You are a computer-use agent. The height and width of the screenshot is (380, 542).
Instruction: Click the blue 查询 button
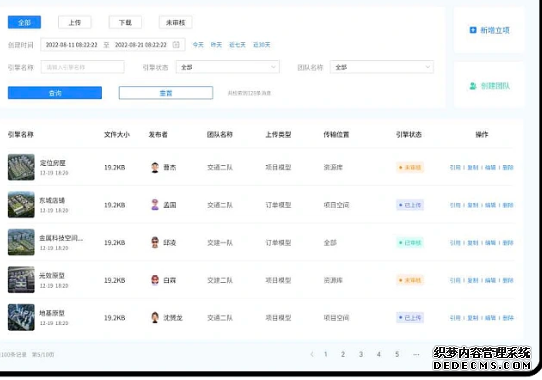[55, 93]
